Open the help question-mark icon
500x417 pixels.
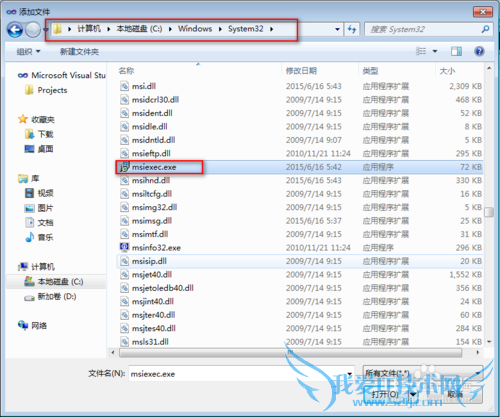(479, 51)
